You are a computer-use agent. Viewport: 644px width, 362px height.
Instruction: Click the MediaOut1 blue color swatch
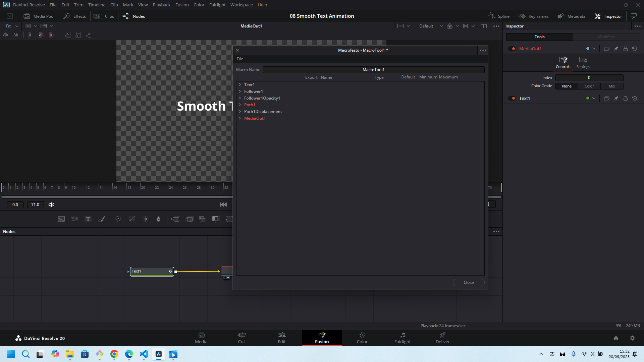(588, 49)
